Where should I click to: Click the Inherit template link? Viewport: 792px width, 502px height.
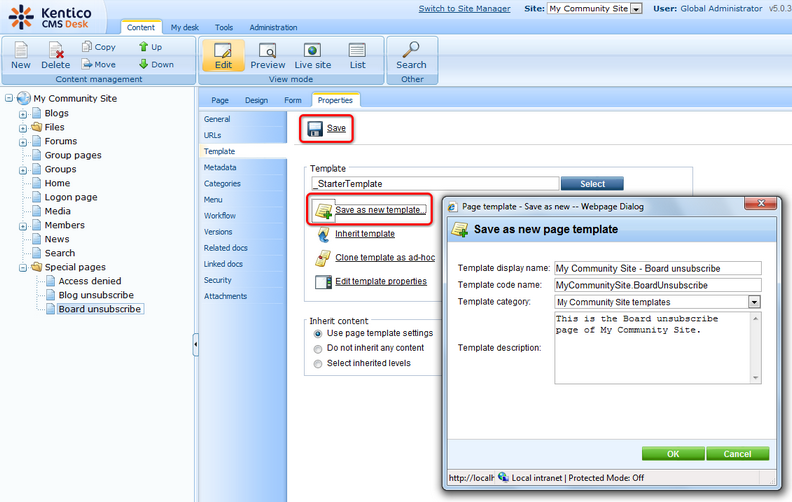pos(365,234)
